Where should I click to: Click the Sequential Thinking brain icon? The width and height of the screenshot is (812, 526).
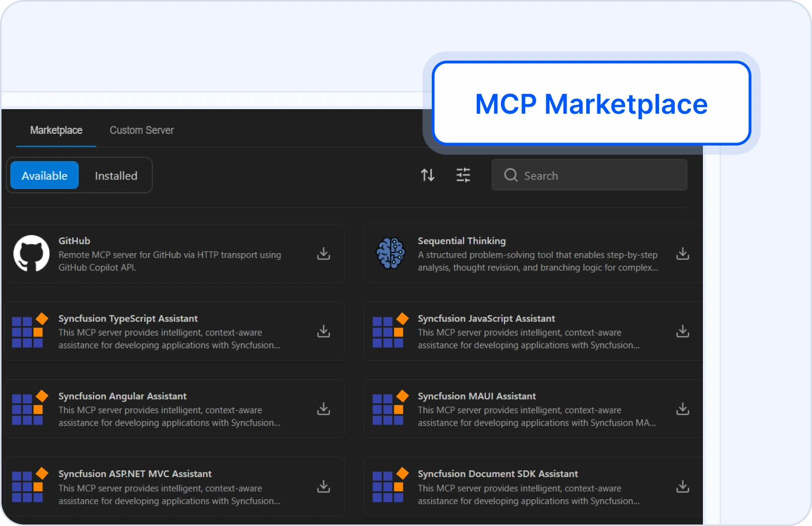tap(390, 254)
